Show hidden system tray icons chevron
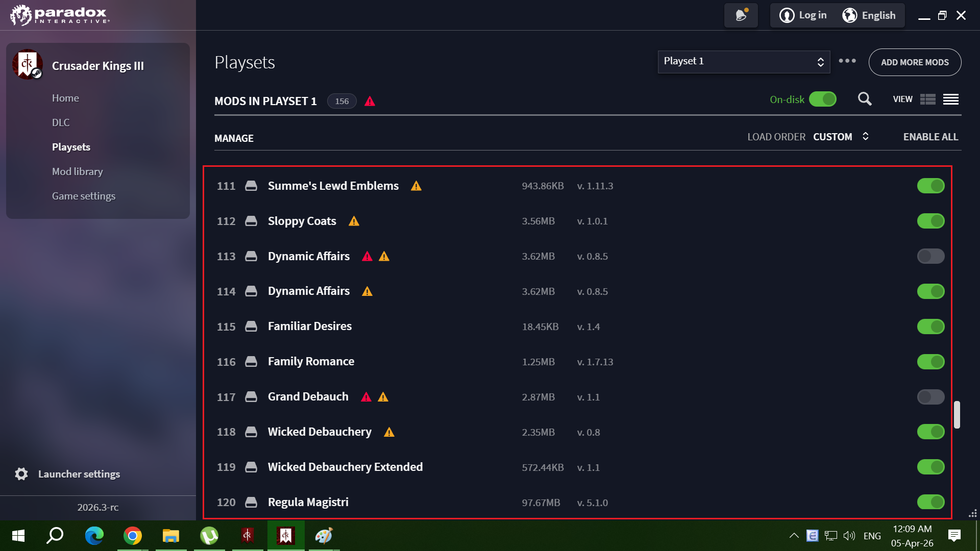The width and height of the screenshot is (980, 551). click(x=794, y=536)
